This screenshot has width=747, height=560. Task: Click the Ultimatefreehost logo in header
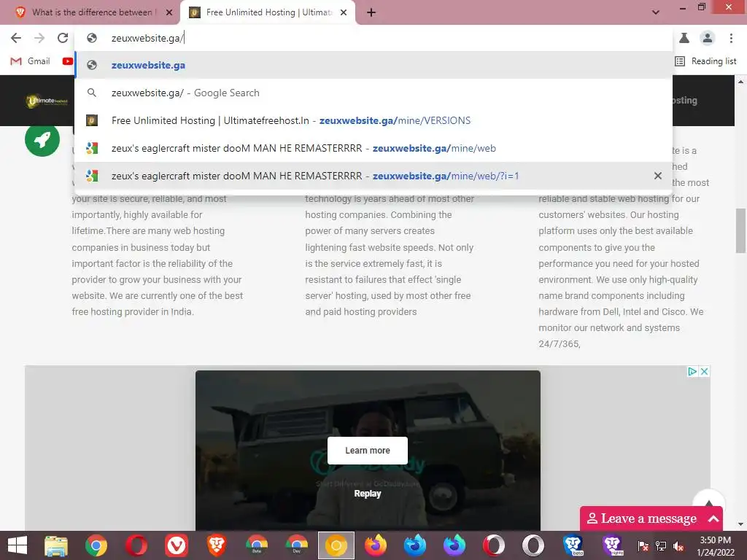click(46, 101)
